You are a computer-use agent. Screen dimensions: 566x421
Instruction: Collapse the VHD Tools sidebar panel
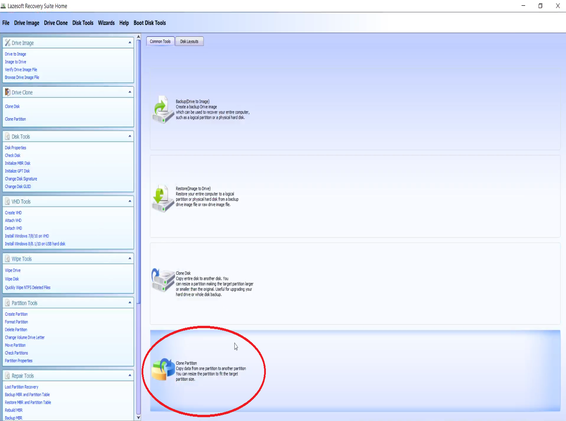[x=130, y=201]
